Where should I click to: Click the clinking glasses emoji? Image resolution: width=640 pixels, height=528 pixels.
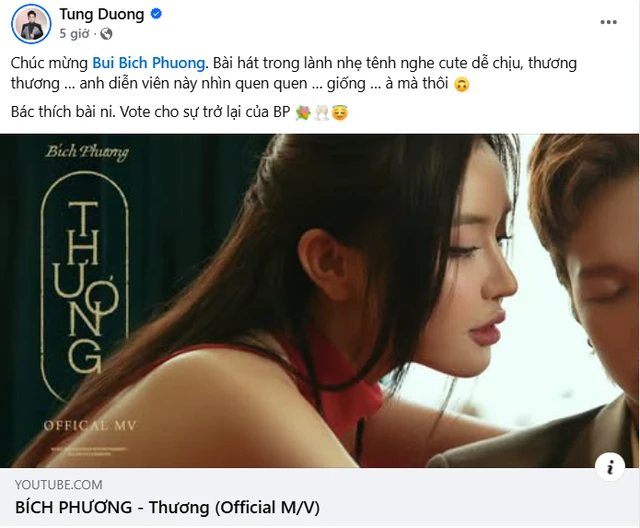321,112
